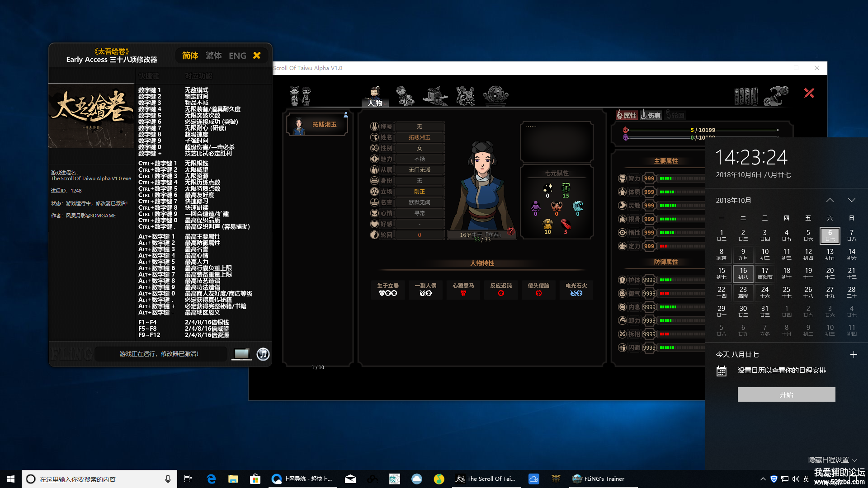The width and height of the screenshot is (868, 488).
Task: Select character card 拓跋湘玉
Action: [317, 124]
